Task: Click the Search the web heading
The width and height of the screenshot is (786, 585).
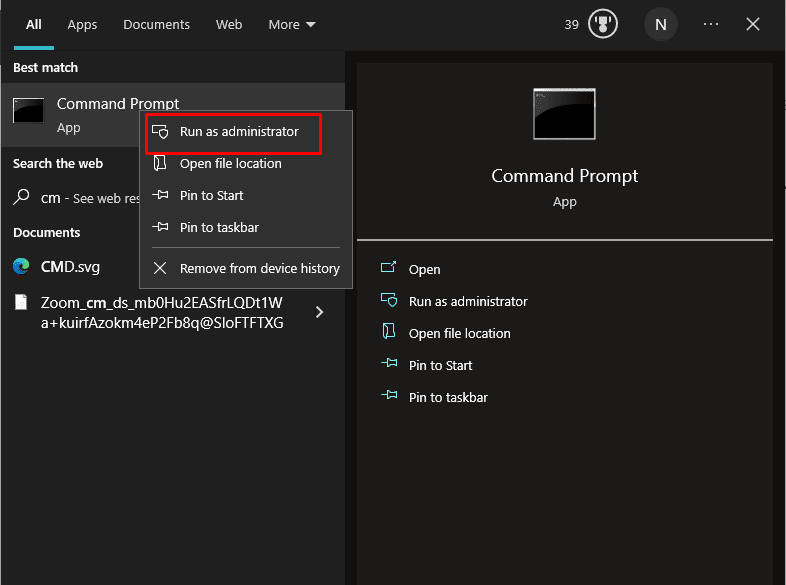Action: point(58,163)
